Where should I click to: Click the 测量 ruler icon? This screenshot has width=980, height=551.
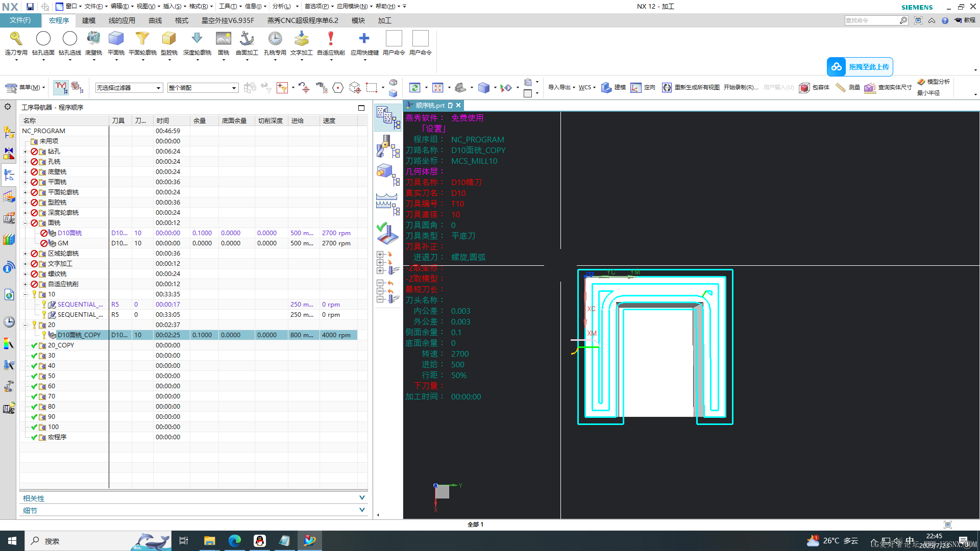(x=841, y=88)
